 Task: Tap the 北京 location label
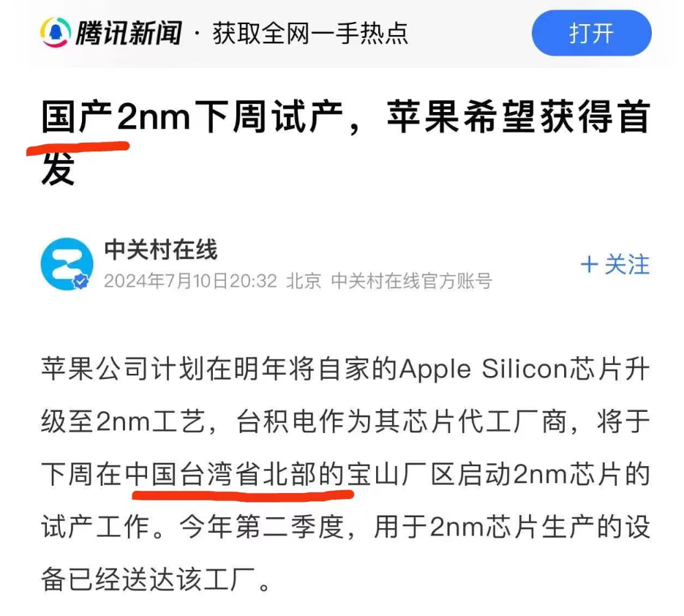click(304, 281)
